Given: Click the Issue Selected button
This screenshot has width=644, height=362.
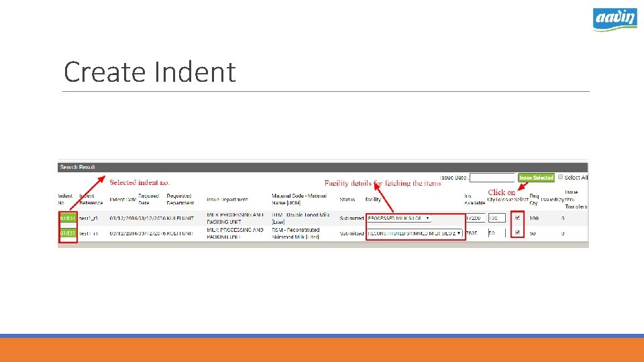Looking at the screenshot, I should [536, 177].
